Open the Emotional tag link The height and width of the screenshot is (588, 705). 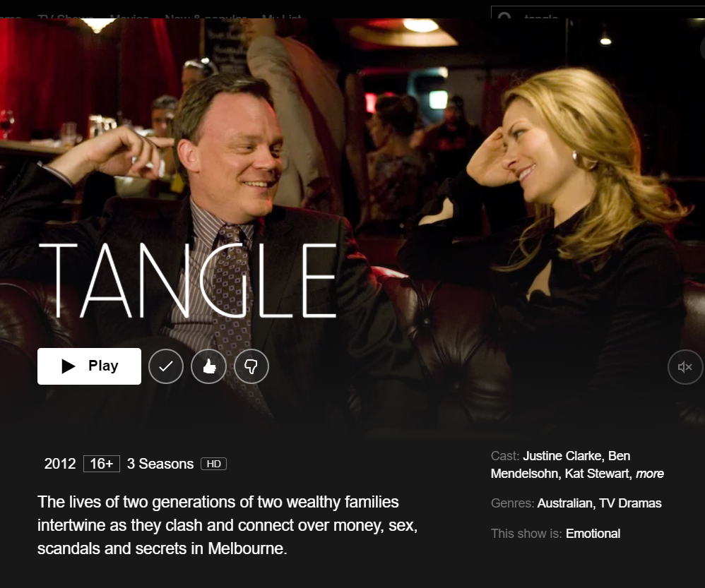click(593, 534)
